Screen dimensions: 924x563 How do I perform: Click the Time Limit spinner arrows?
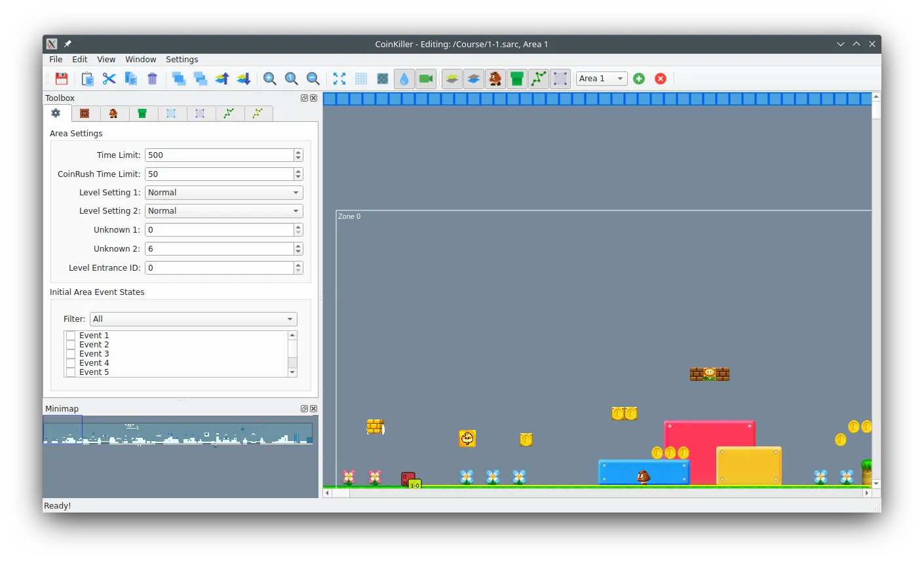[x=298, y=155]
